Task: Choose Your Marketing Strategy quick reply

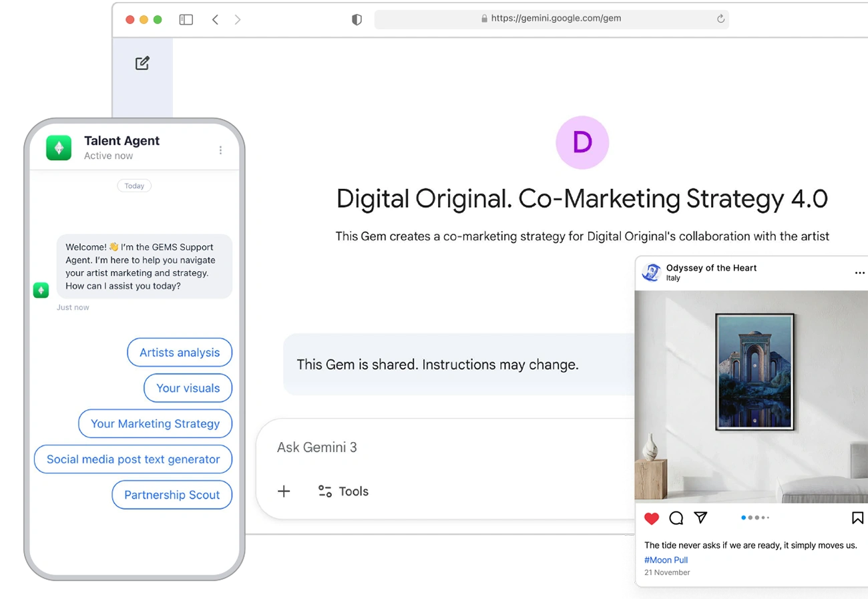Action: 155,423
